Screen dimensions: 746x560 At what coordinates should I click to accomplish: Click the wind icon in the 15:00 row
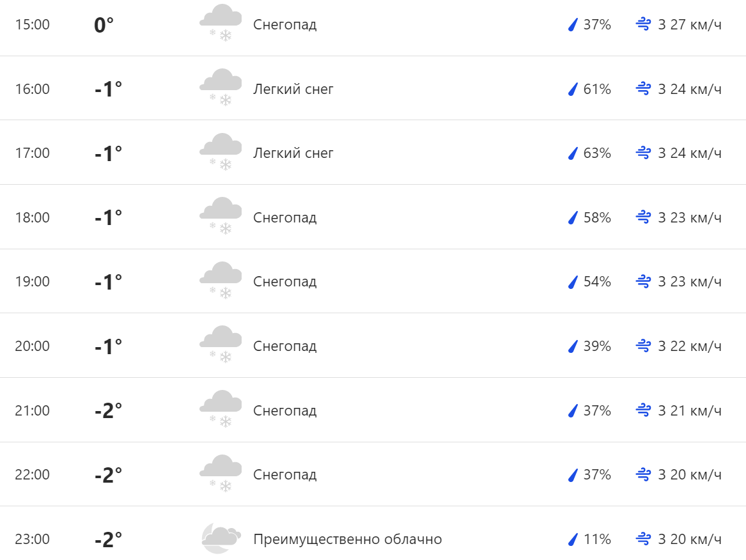(x=643, y=25)
